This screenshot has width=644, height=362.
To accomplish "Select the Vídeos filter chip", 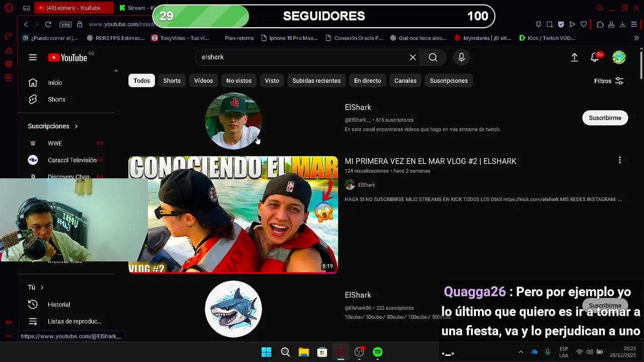I will (203, 80).
